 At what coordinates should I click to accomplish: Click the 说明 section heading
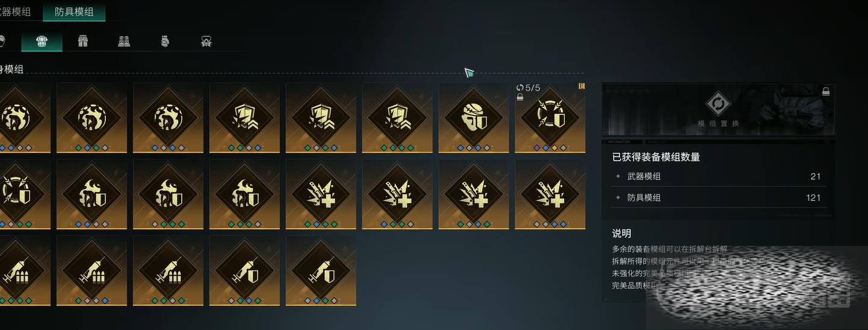pyautogui.click(x=621, y=233)
